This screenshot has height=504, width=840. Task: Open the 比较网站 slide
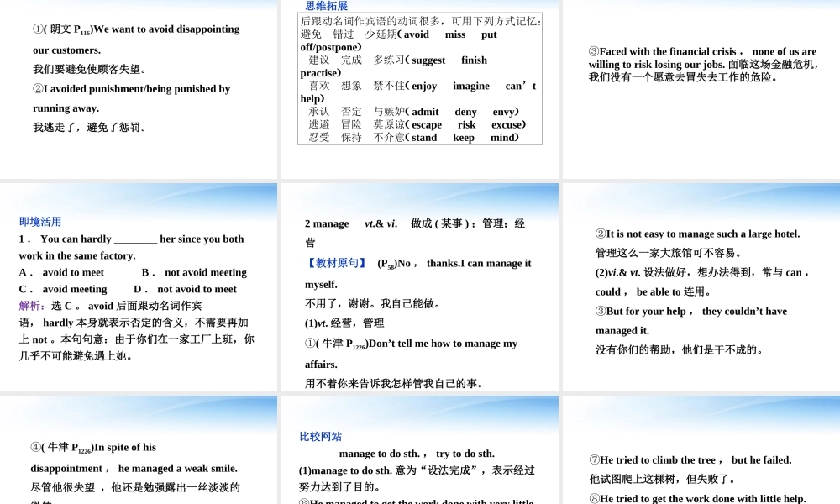coord(420,450)
